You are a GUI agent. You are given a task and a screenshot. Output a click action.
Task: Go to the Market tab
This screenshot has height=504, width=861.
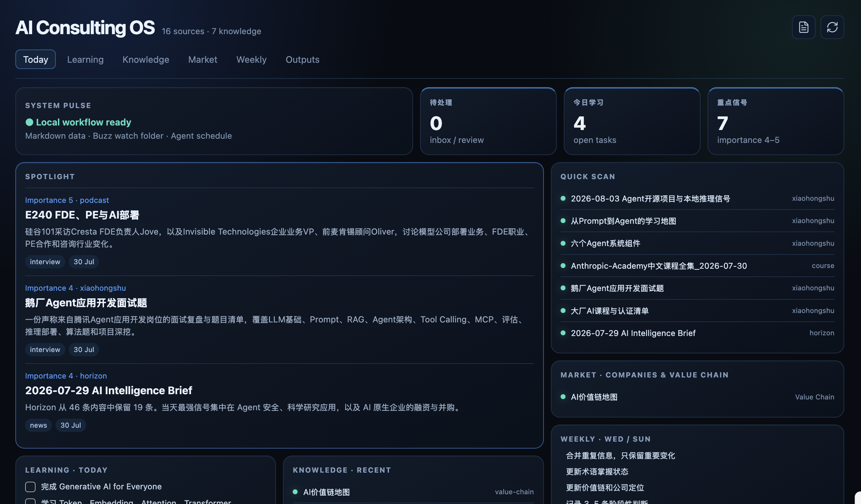click(203, 59)
